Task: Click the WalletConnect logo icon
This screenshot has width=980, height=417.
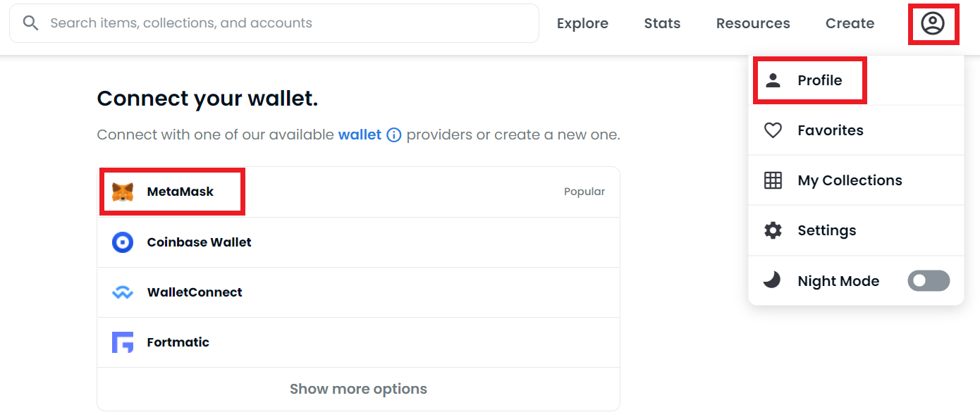Action: pyautogui.click(x=123, y=292)
